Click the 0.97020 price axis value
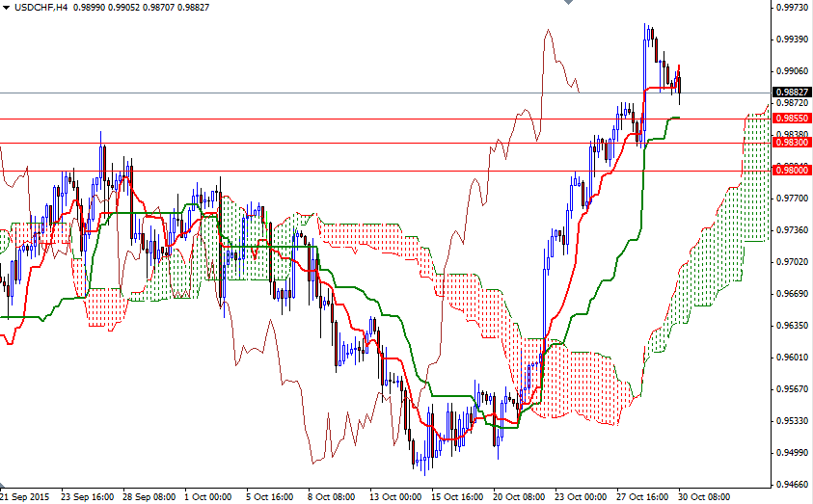This screenshot has width=813, height=504. 792,262
